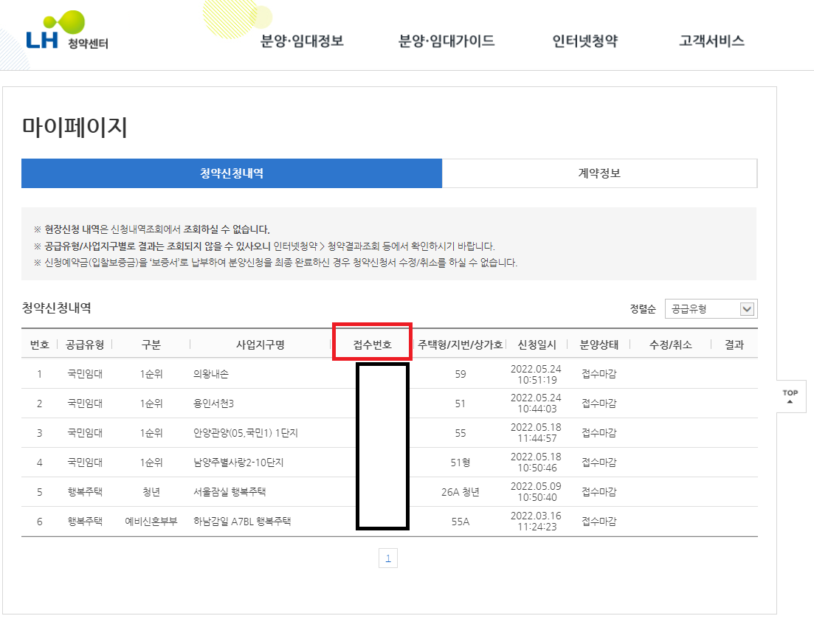Click the 2022.05.24 10:51:19 application date

pyautogui.click(x=537, y=374)
